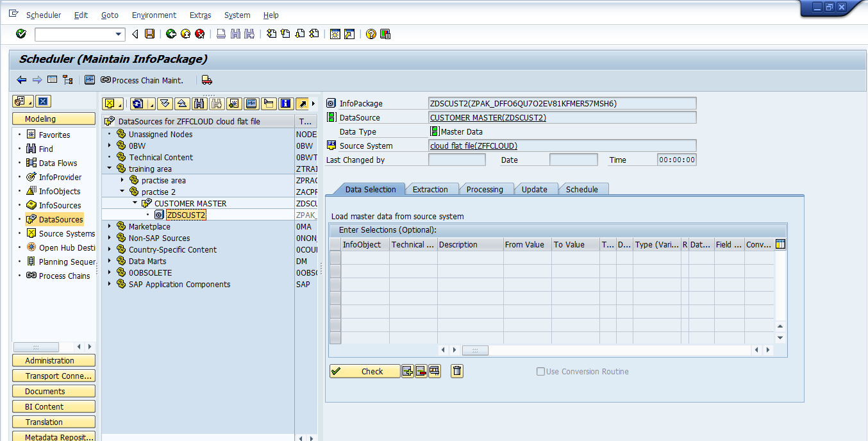Click the Back green arrow icon
The image size is (868, 441).
click(171, 34)
